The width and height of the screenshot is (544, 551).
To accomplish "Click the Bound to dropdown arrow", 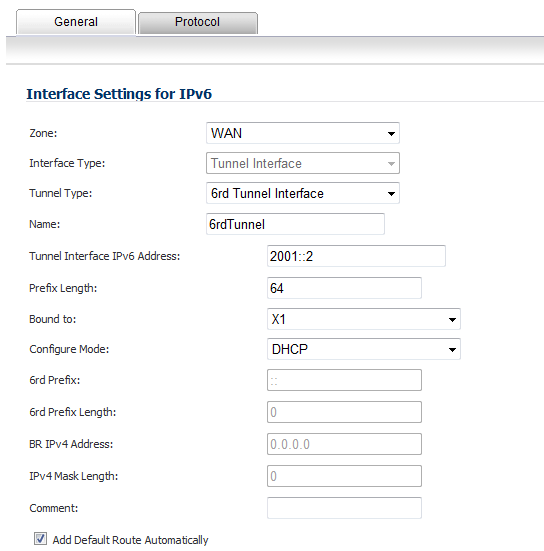I will pyautogui.click(x=452, y=319).
